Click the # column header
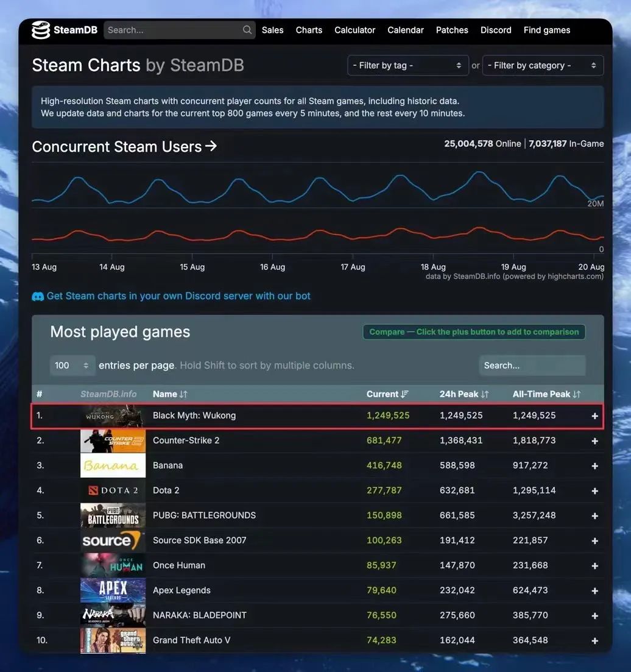 pos(40,394)
